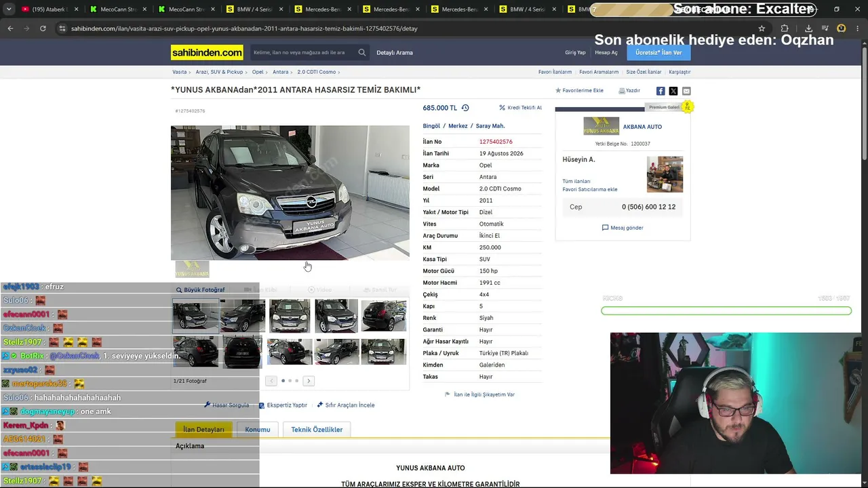The width and height of the screenshot is (868, 488).
Task: Click İlan ile İlgili Şikayetim Var link
Action: tap(479, 394)
